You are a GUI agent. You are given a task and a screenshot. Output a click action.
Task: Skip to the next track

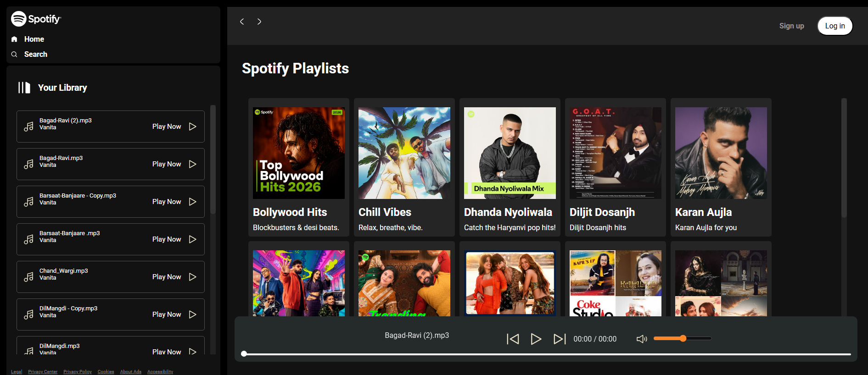(560, 339)
